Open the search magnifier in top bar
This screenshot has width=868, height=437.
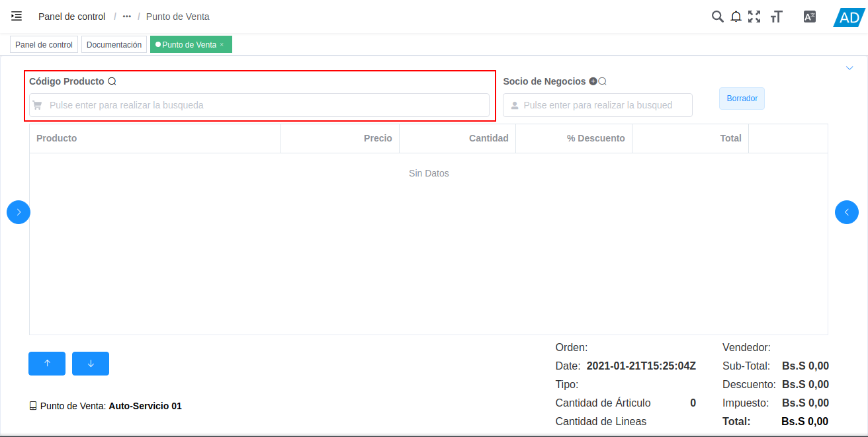[717, 17]
